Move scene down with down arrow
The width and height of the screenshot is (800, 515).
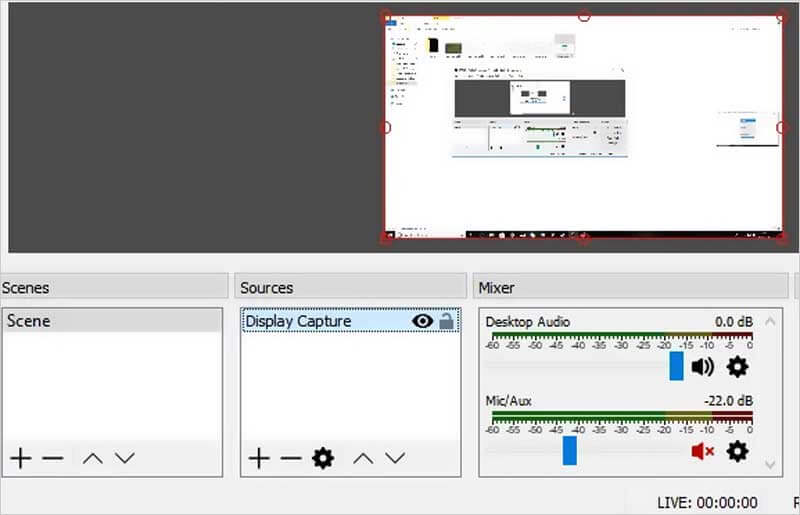pyautogui.click(x=124, y=458)
